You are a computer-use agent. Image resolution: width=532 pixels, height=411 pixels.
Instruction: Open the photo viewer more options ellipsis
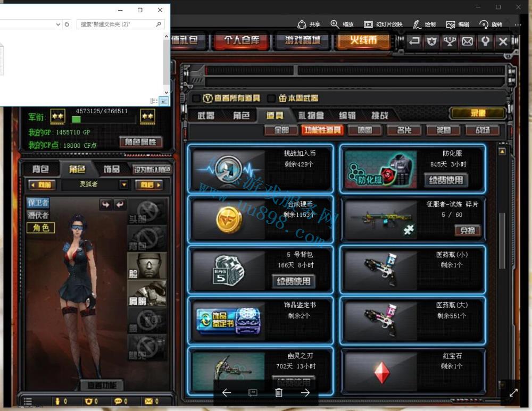point(518,24)
